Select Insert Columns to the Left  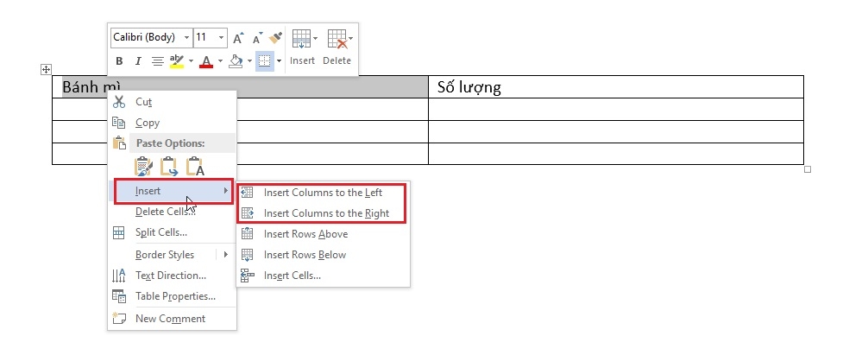tap(324, 193)
